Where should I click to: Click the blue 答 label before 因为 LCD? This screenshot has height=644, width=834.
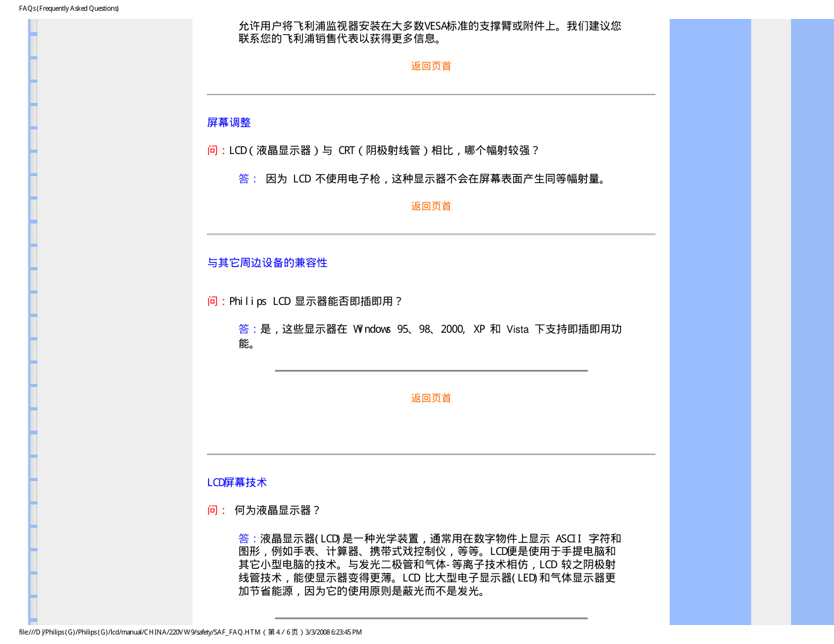click(244, 179)
